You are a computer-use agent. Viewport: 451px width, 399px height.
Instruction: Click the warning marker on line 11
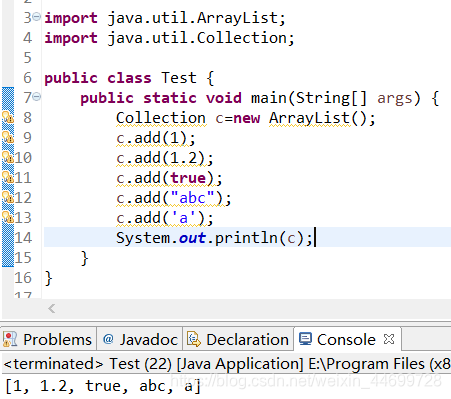point(8,178)
